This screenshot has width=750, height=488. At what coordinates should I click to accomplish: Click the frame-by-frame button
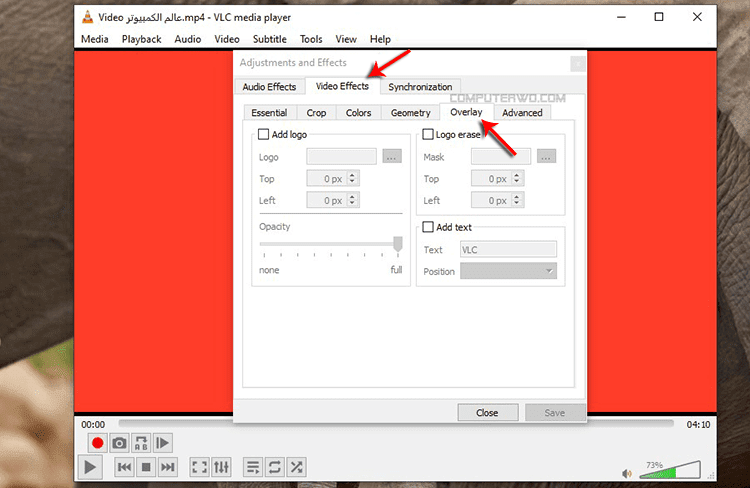163,443
